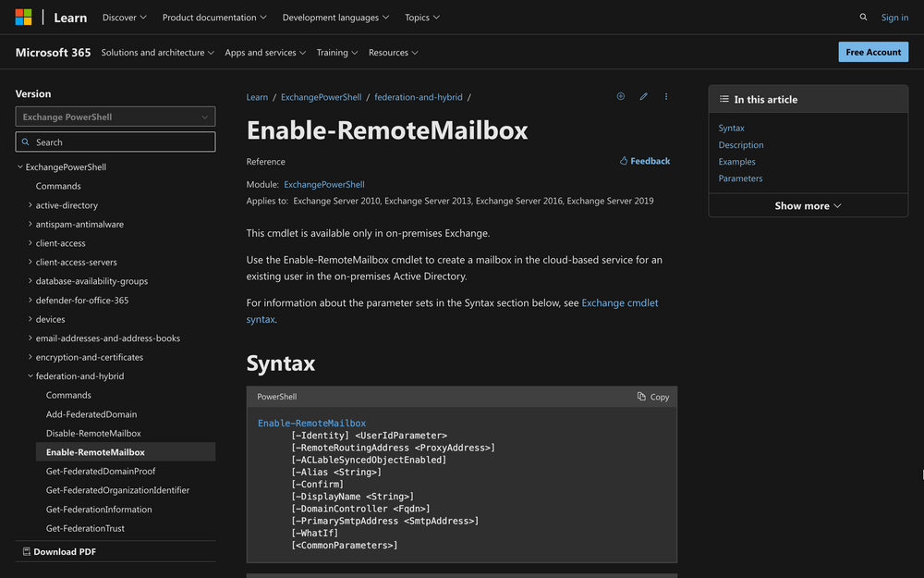This screenshot has height=578, width=924.
Task: Click the Free Account button
Action: point(873,52)
